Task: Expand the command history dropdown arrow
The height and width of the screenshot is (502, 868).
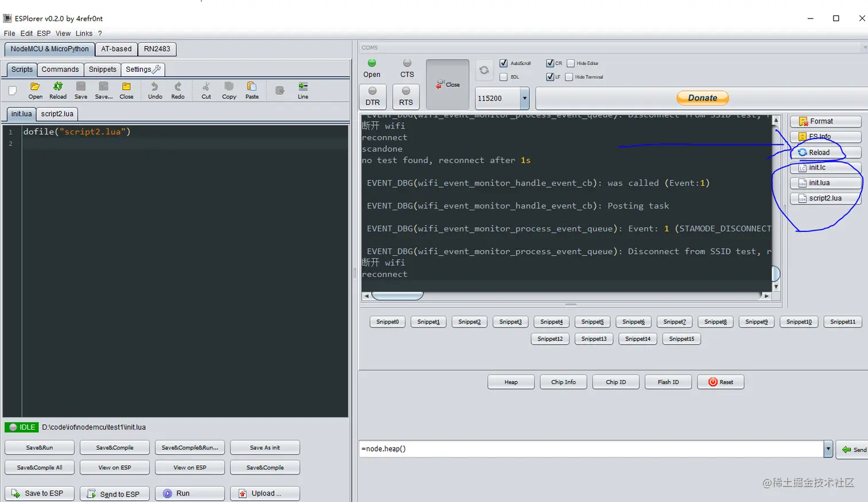Action: tap(828, 449)
